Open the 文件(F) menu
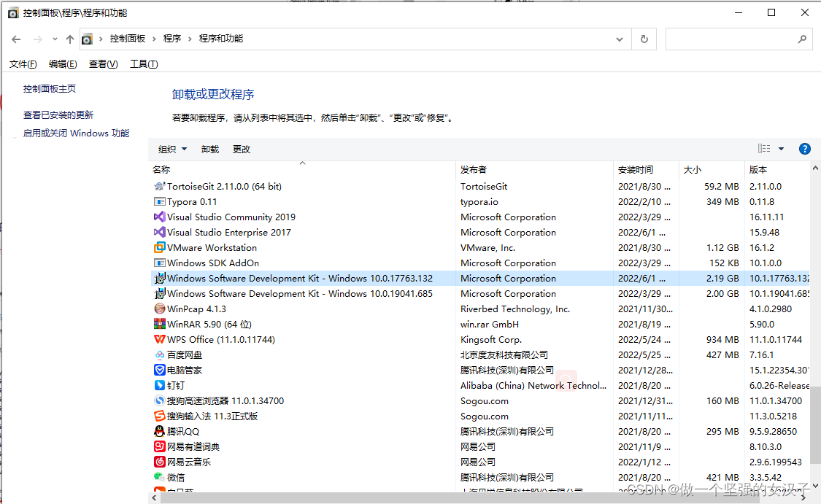The image size is (821, 504). tap(23, 64)
